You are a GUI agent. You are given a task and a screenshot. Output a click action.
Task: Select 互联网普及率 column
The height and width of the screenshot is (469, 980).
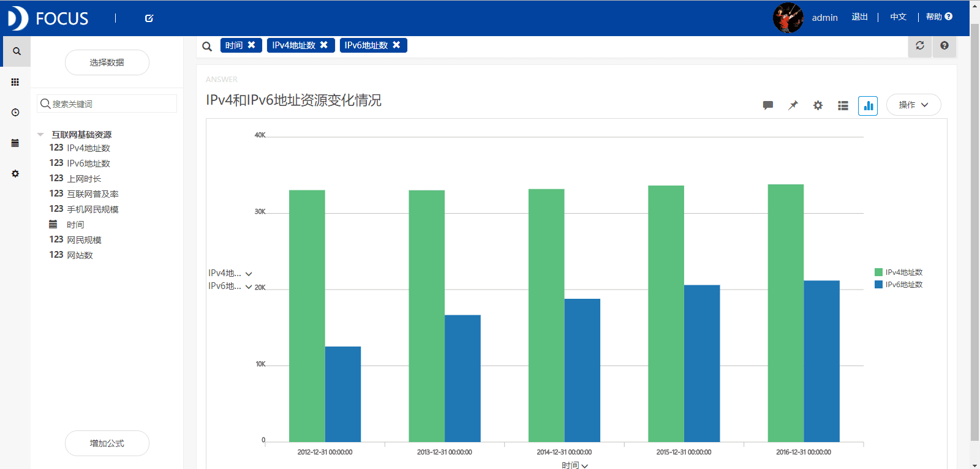coord(92,194)
